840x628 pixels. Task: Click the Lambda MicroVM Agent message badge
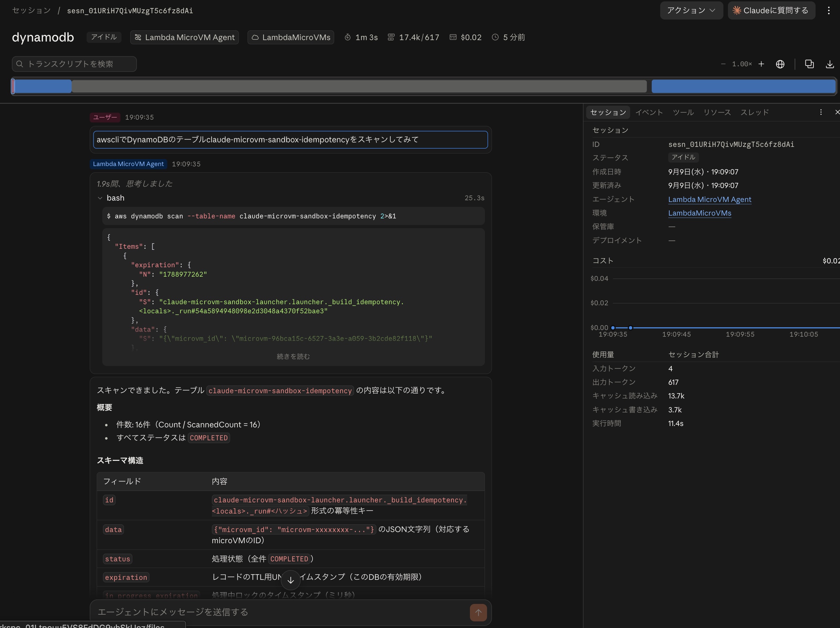pos(128,164)
